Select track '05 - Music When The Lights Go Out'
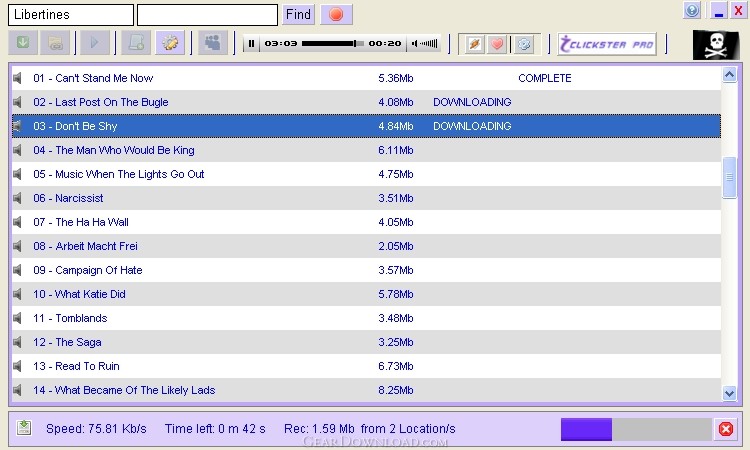 (x=366, y=174)
